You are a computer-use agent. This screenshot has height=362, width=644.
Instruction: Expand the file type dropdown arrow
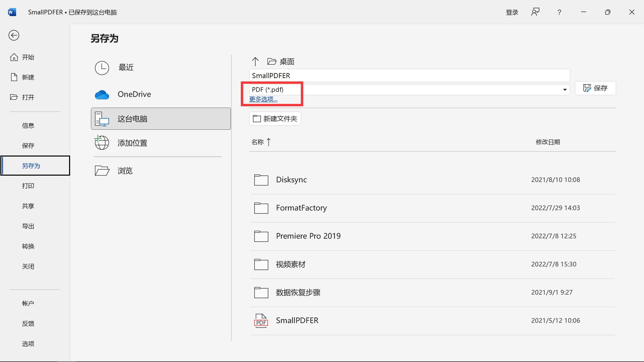click(565, 90)
